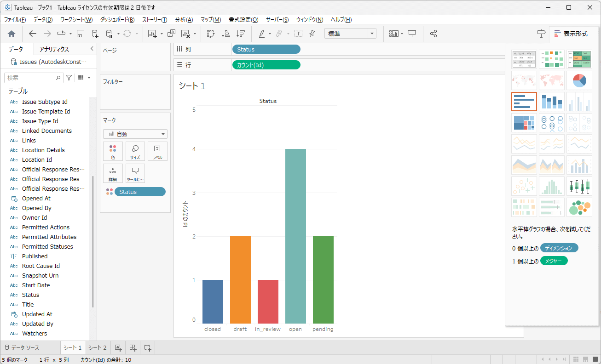Screen dimensions: 601x364
Task: Open the Size card in Marks
Action: pos(135,151)
